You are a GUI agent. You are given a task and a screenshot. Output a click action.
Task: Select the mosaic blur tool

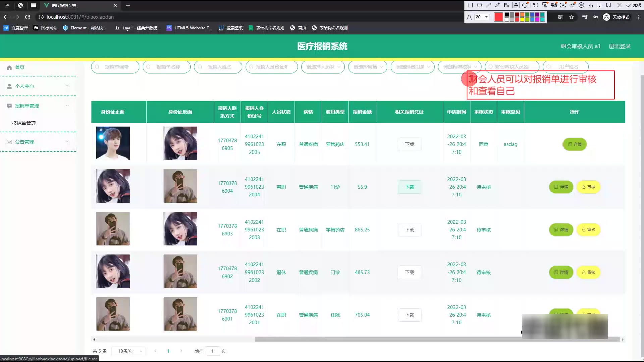[x=507, y=5]
